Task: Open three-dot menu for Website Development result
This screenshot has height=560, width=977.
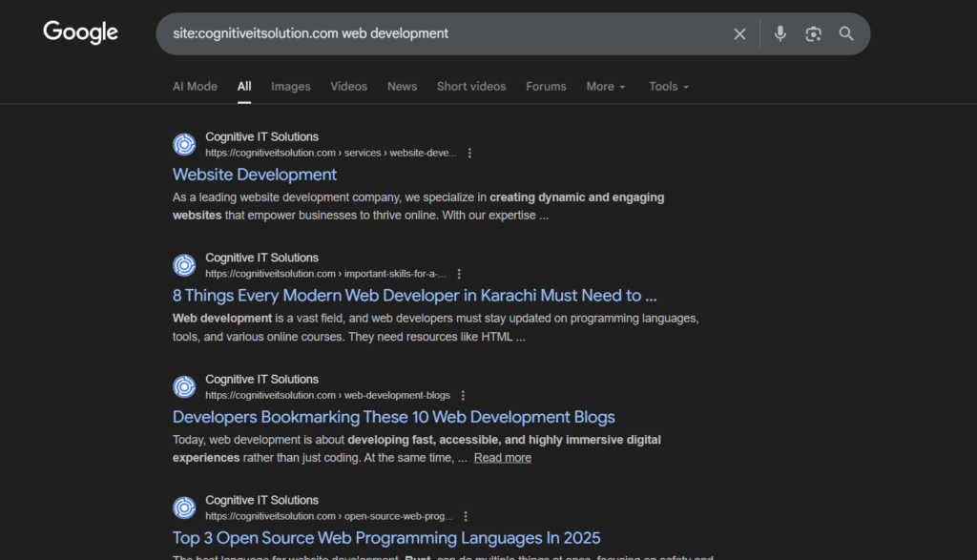Action: click(x=469, y=153)
